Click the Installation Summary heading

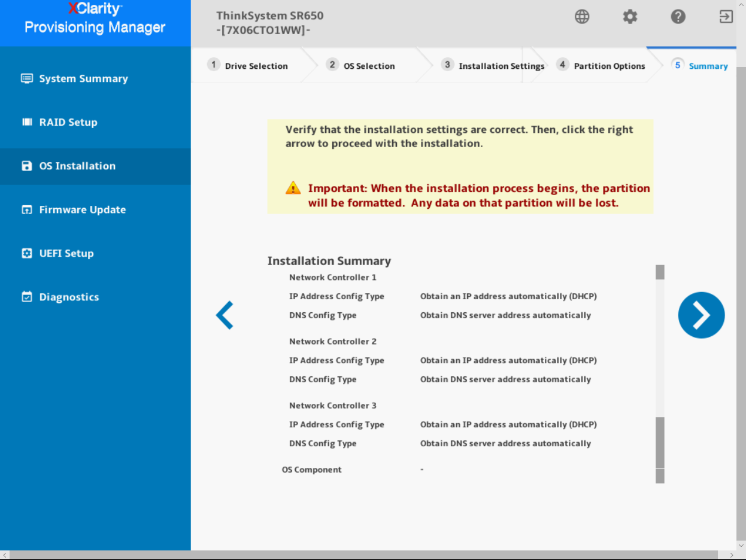pos(329,261)
